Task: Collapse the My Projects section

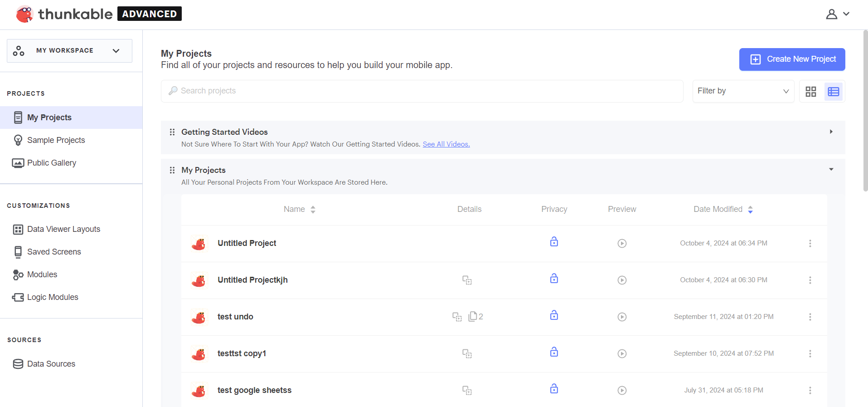Action: [x=831, y=170]
